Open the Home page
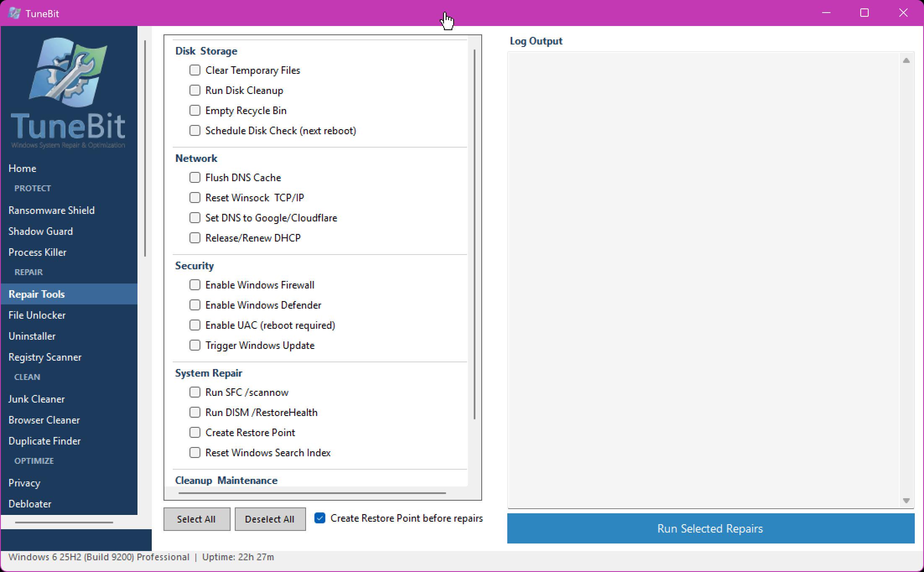 (x=69, y=168)
